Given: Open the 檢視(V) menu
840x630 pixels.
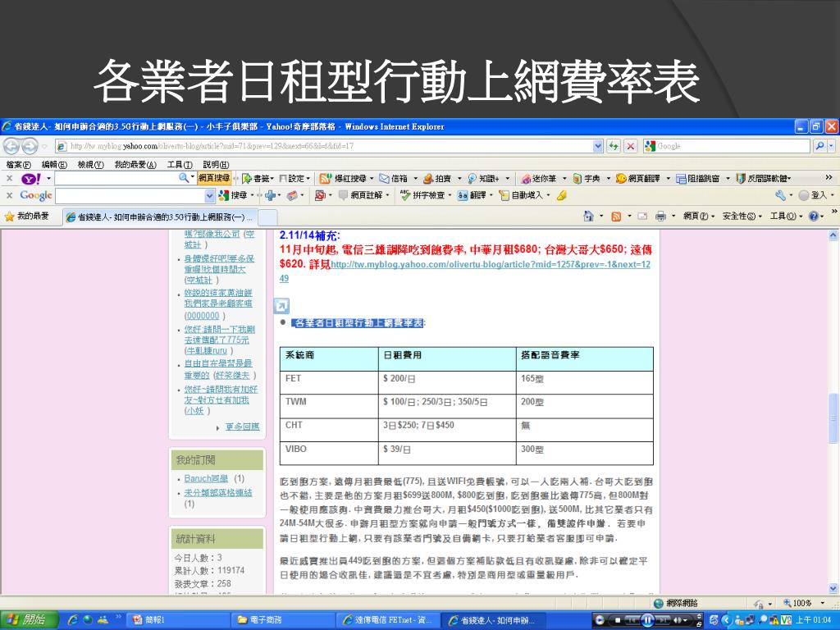Looking at the screenshot, I should pyautogui.click(x=90, y=164).
